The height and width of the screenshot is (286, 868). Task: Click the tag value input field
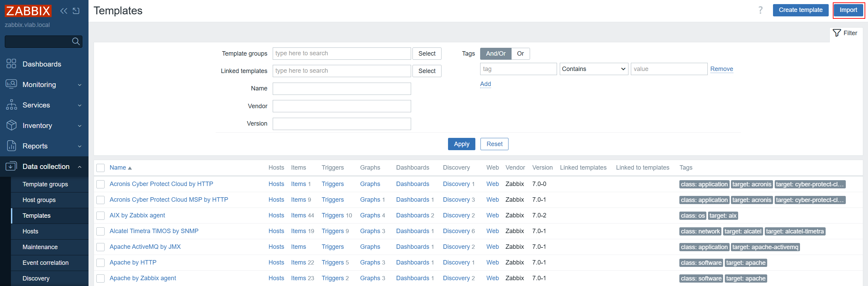669,69
